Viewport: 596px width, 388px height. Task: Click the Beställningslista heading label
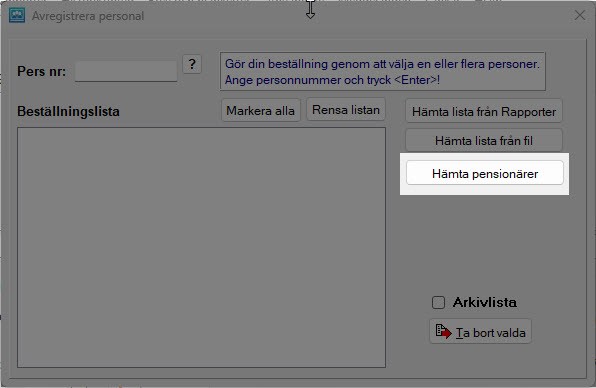tap(68, 111)
